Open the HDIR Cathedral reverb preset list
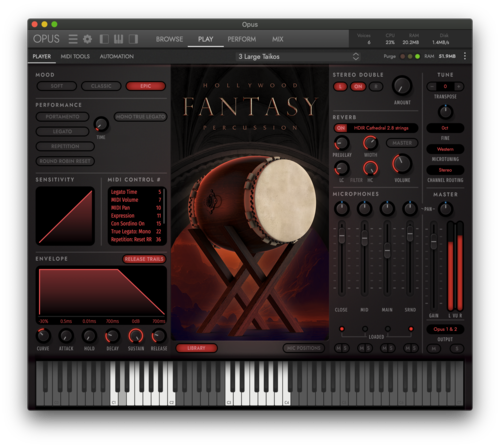This screenshot has height=447, width=500. point(383,128)
